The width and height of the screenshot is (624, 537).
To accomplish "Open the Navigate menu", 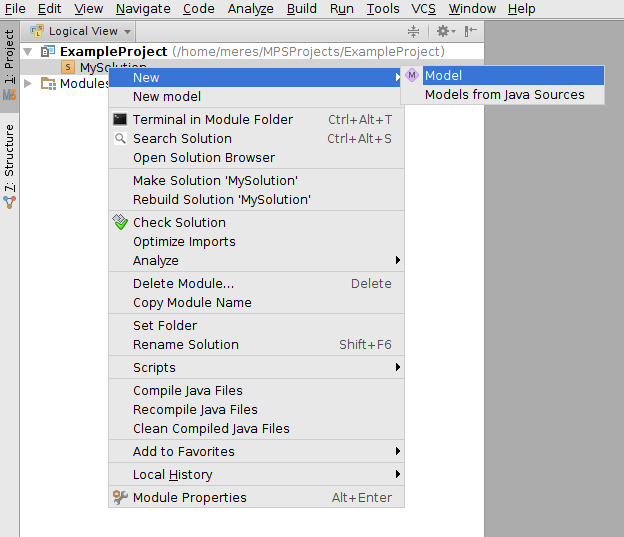I will [143, 8].
